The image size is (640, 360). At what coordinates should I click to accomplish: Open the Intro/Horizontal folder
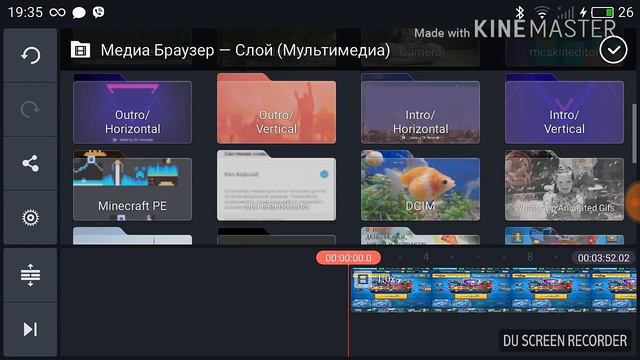(x=420, y=109)
